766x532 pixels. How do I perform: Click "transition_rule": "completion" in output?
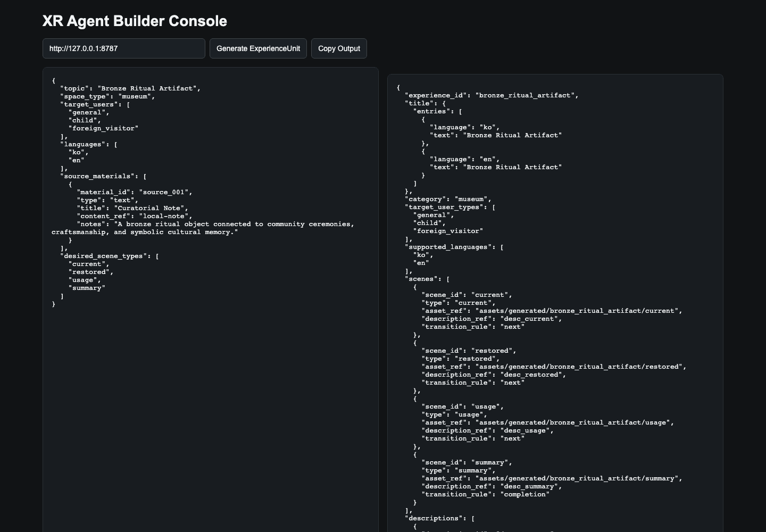pos(485,494)
